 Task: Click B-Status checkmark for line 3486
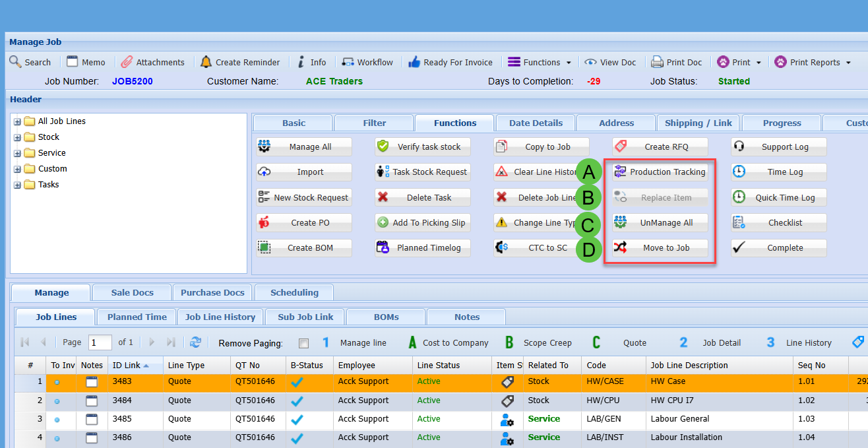click(x=297, y=437)
